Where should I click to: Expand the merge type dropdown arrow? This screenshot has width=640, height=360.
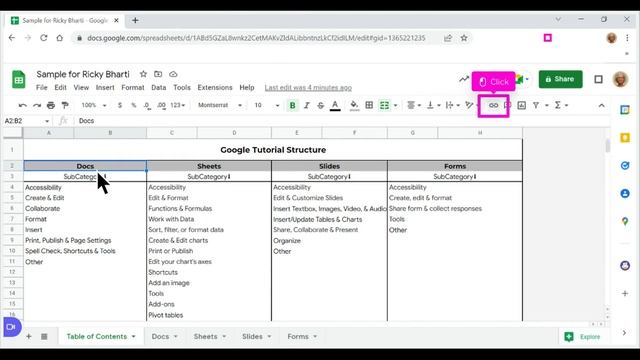click(x=395, y=105)
